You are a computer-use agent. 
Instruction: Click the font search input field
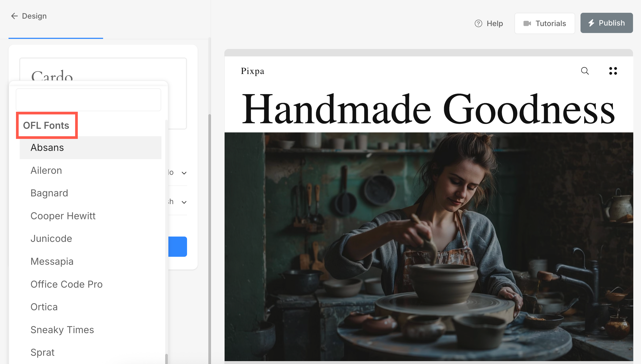tap(88, 100)
